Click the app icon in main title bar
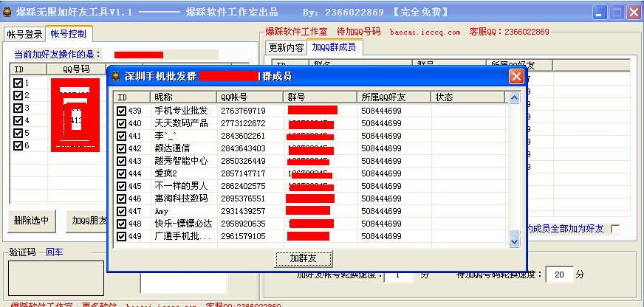The image size is (644, 307). pos(7,12)
